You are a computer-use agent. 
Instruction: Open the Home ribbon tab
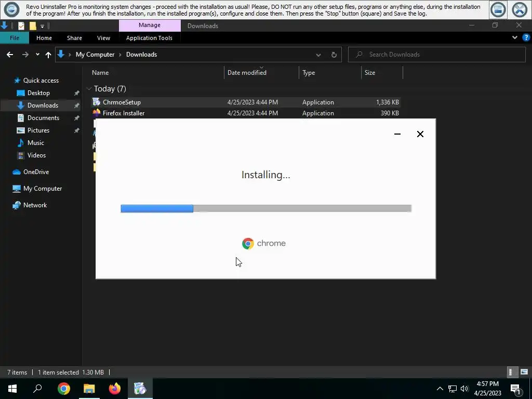tap(44, 37)
